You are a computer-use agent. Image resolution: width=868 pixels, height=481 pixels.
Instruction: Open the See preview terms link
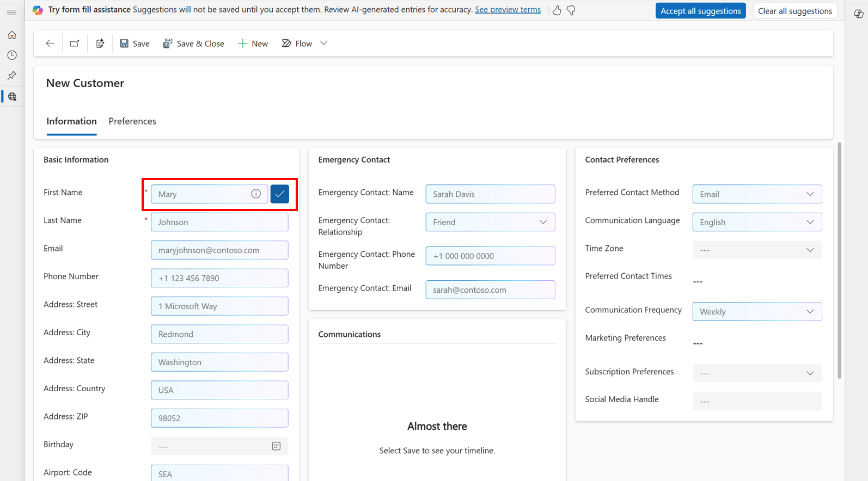[508, 10]
